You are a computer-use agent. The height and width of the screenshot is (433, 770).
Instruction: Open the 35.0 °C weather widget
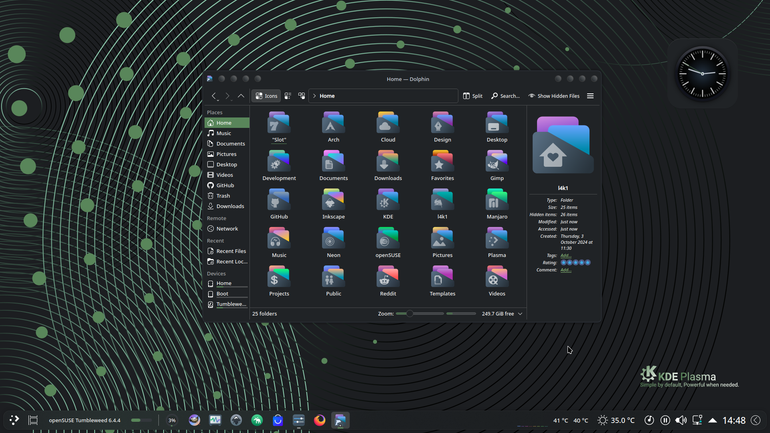616,420
